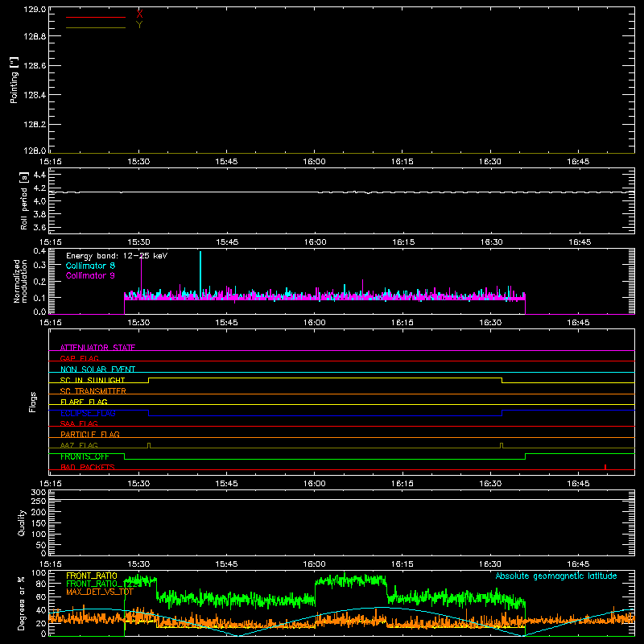The height and width of the screenshot is (644, 644).
Task: Click the first A2Z_FLAG pulse after 15:30
Action: tap(149, 445)
